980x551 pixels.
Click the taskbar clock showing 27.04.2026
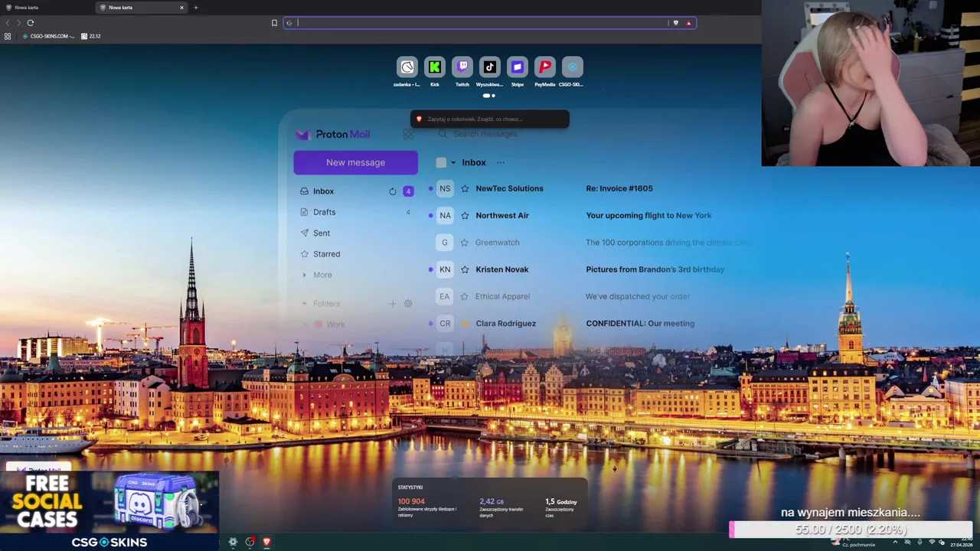coord(961,543)
